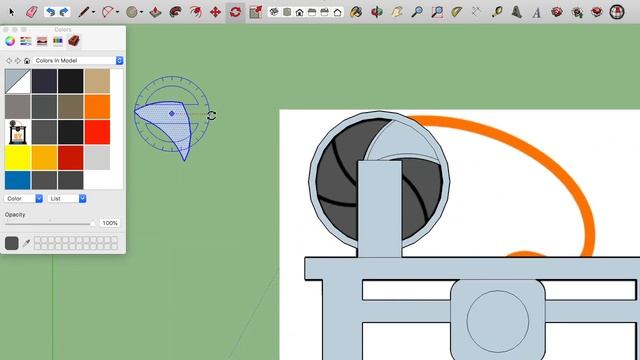
Task: Redo the last undone action
Action: [64, 12]
